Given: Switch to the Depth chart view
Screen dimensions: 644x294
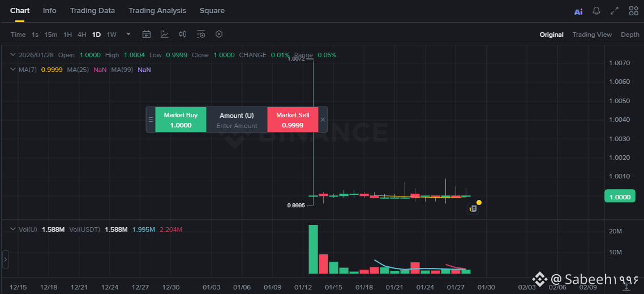Looking at the screenshot, I should click(630, 35).
